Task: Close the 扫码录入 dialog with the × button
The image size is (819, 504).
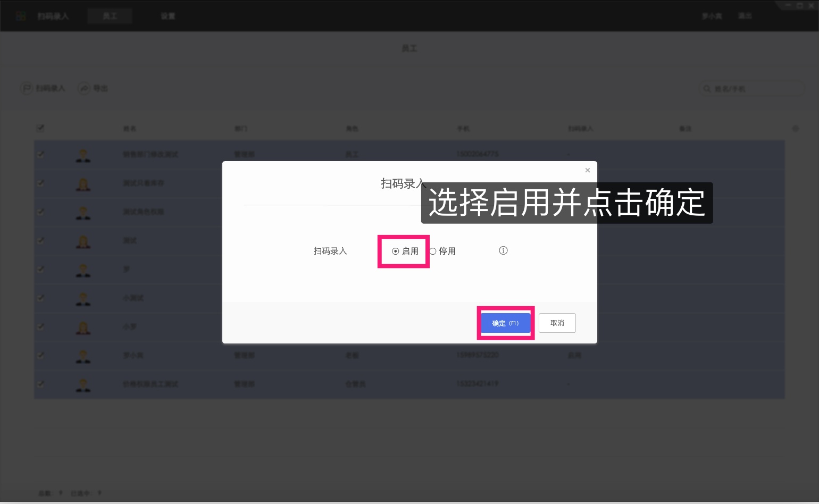Action: (587, 170)
